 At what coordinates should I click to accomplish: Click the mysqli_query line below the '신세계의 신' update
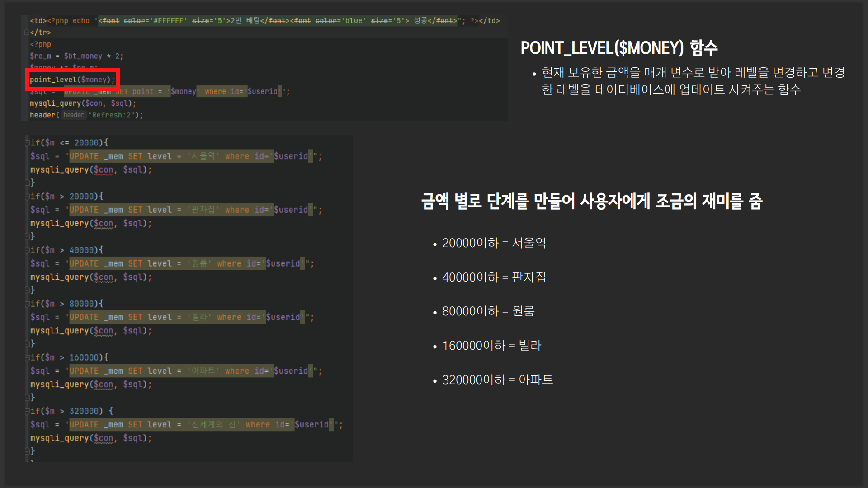pyautogui.click(x=91, y=438)
